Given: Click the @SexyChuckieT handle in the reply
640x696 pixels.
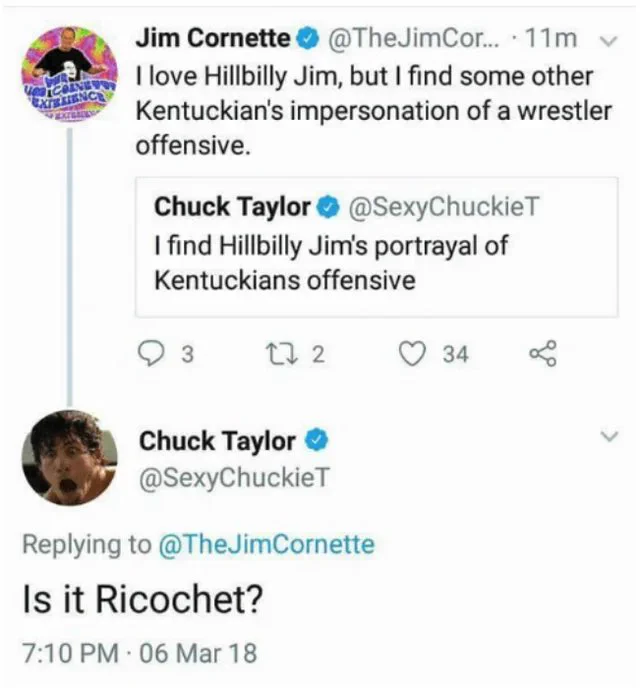Looking at the screenshot, I should click(234, 478).
